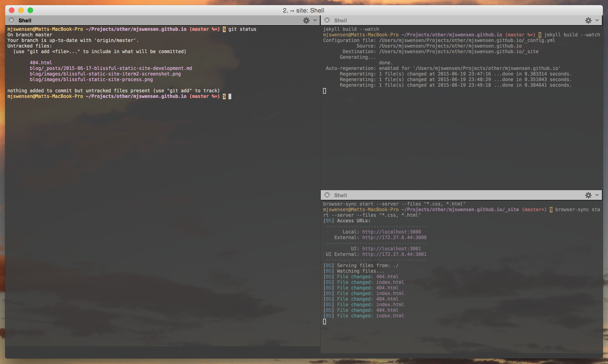Viewport: 608px width, 364px height.
Task: Close the browser-sync Shell pane
Action: pyautogui.click(x=328, y=195)
